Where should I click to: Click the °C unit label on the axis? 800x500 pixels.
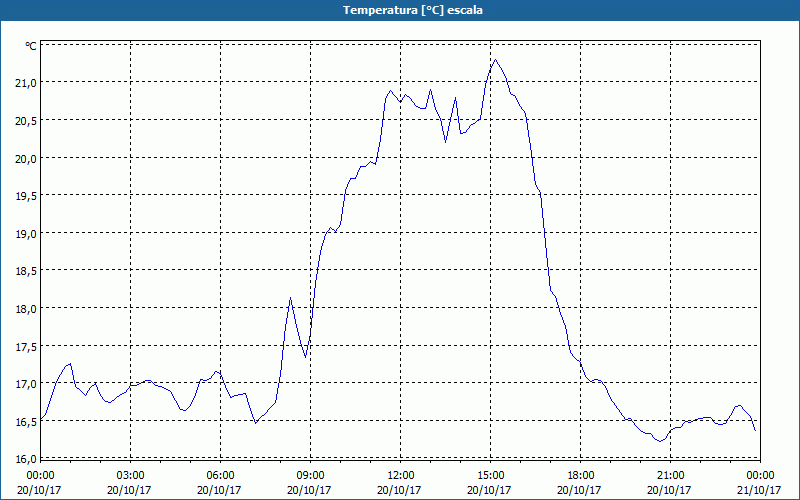pyautogui.click(x=31, y=46)
